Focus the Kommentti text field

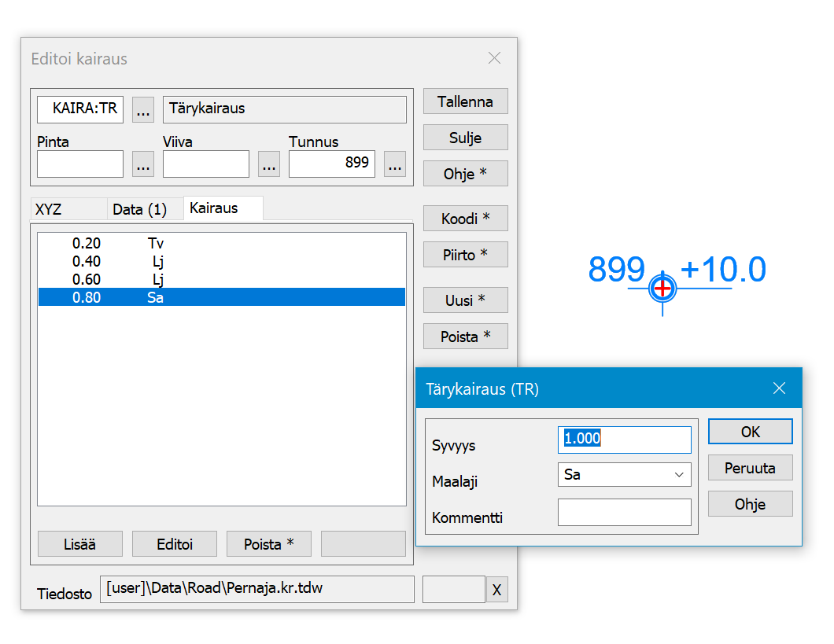coord(624,512)
